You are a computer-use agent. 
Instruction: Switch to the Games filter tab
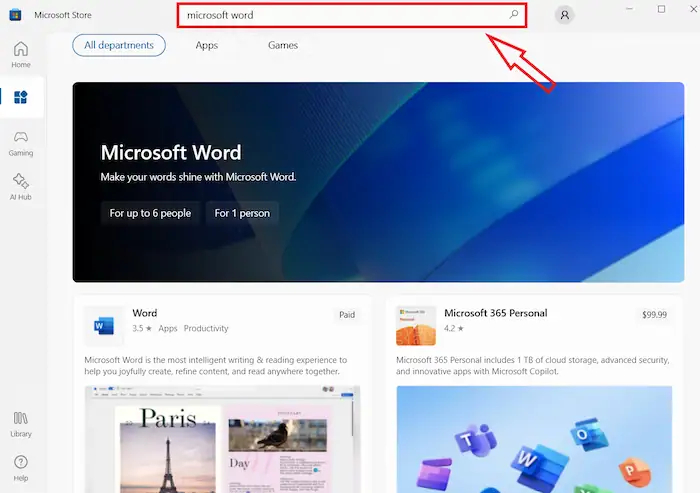coord(282,45)
